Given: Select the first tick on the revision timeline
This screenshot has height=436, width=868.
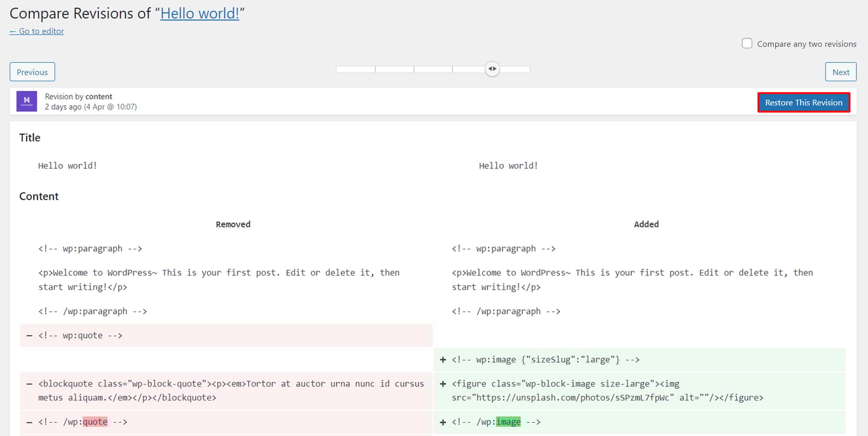Looking at the screenshot, I should 355,69.
